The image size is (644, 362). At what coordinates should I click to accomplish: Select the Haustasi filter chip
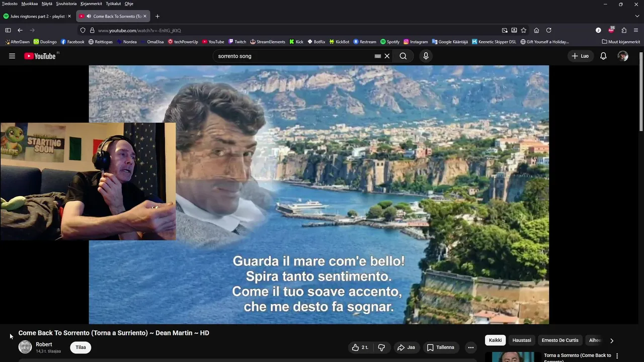click(522, 340)
